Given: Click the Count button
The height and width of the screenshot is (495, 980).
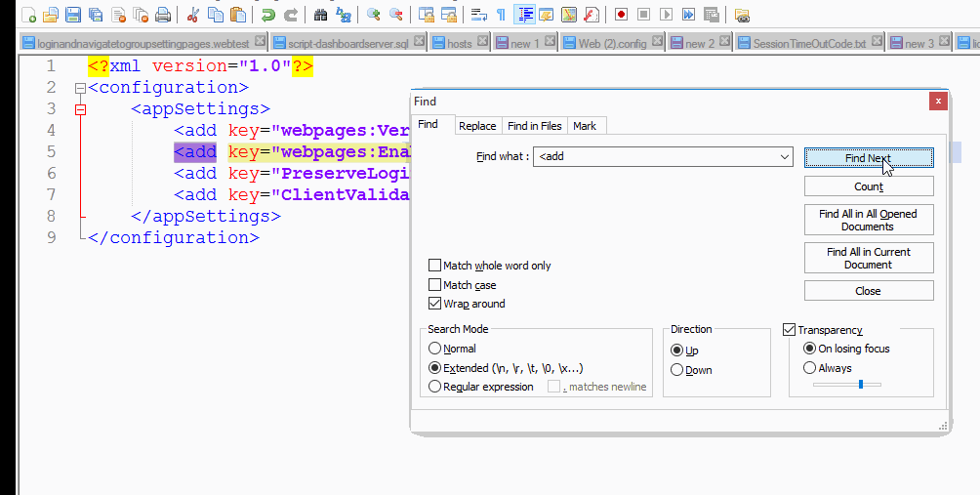Looking at the screenshot, I should pyautogui.click(x=869, y=186).
